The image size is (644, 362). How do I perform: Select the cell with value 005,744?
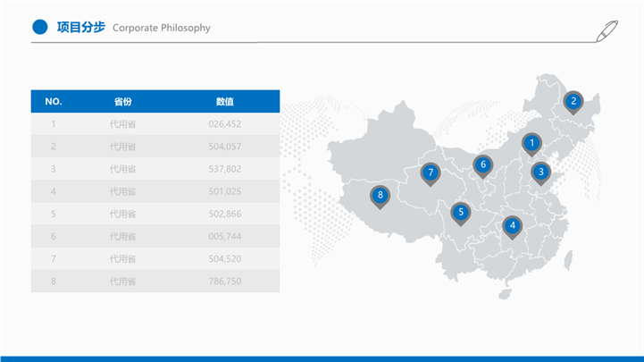coord(225,236)
